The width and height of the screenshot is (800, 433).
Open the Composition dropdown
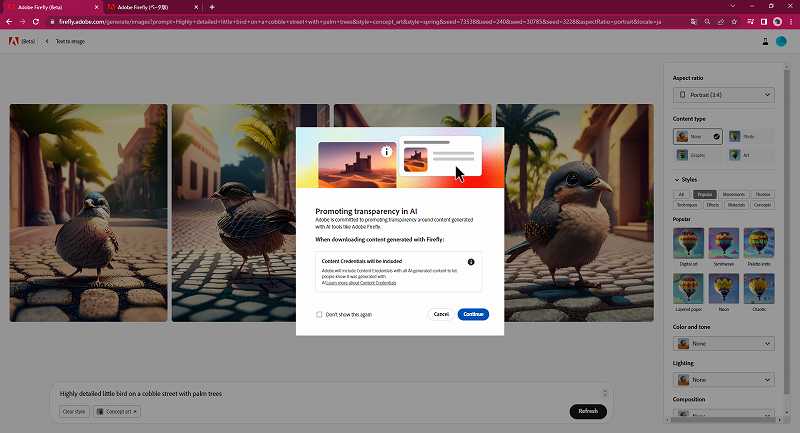point(723,414)
